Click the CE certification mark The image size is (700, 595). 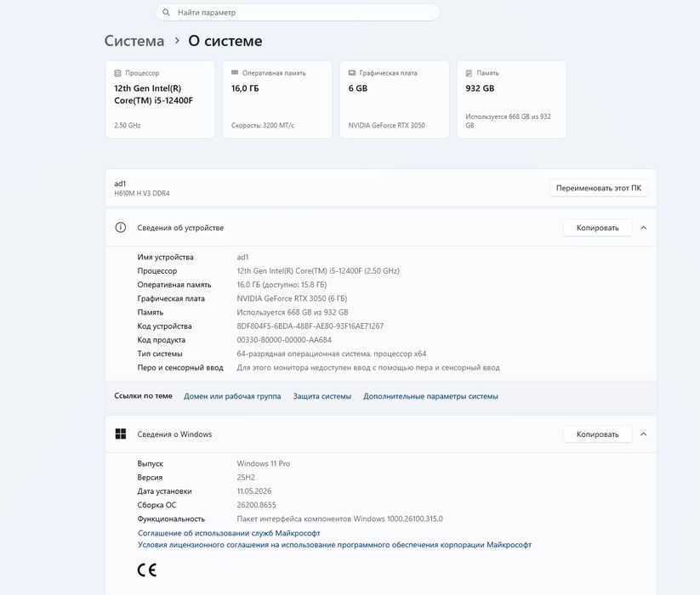(147, 570)
